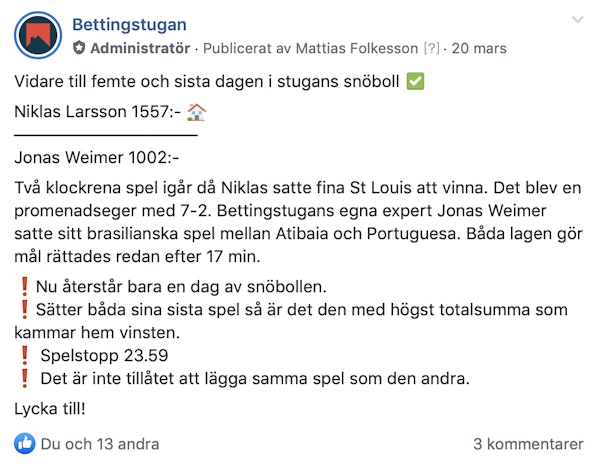Viewport: 593px width, 467px height.
Task: Click the house emoji after 1557:-
Action: 197,112
